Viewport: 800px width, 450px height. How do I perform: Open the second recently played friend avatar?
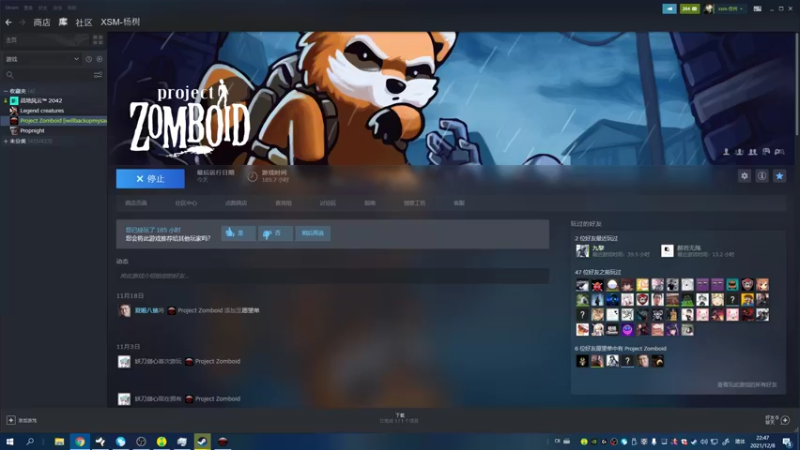[x=667, y=251]
